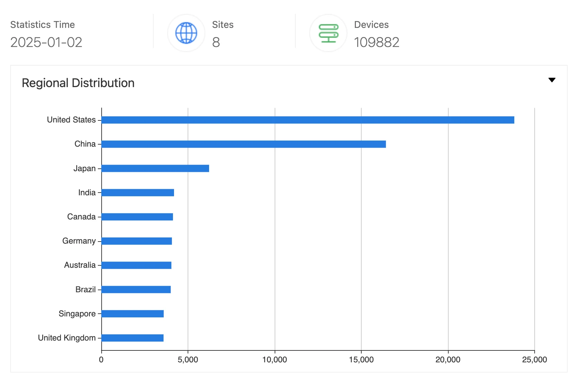
Task: Click the United Kingdom bar
Action: 133,338
